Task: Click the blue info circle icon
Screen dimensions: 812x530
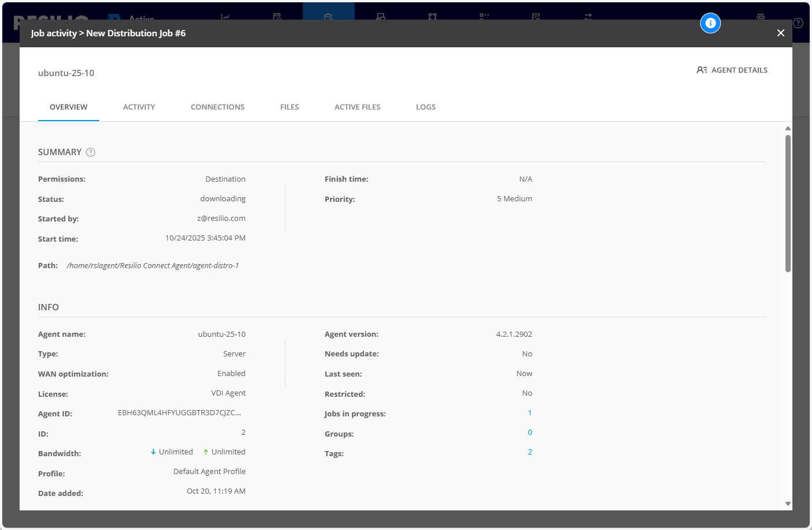Action: click(710, 23)
